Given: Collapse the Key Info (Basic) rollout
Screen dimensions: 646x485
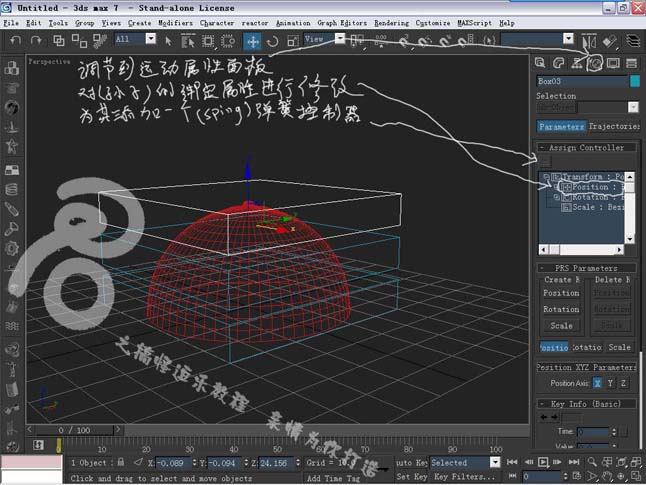Looking at the screenshot, I should coord(586,404).
